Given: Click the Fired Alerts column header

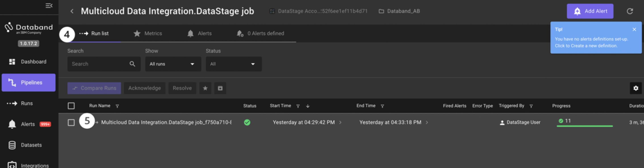Looking at the screenshot, I should coord(454,106).
